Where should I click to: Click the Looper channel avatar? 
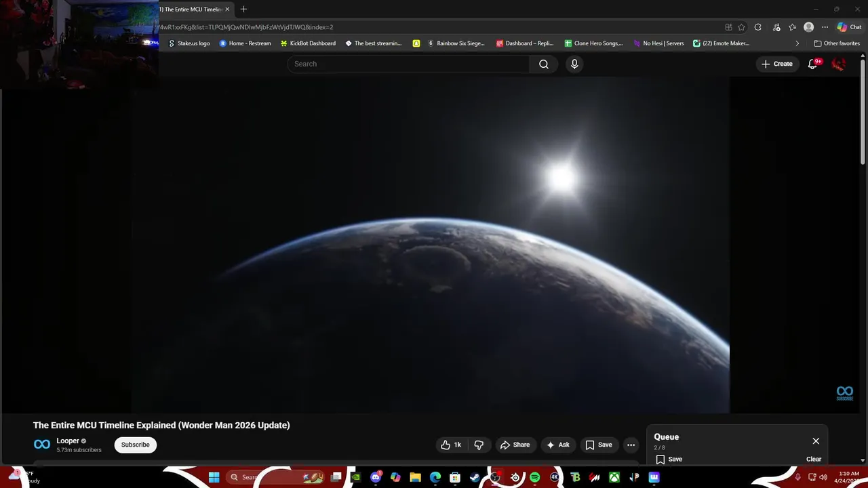coord(42,445)
